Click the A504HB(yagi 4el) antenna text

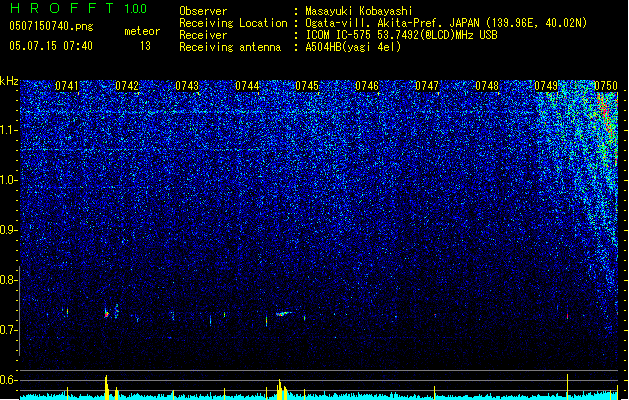353,47
